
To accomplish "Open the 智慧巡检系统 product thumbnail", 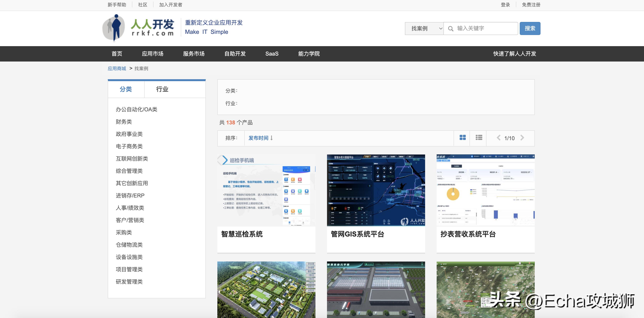I will click(x=266, y=191).
